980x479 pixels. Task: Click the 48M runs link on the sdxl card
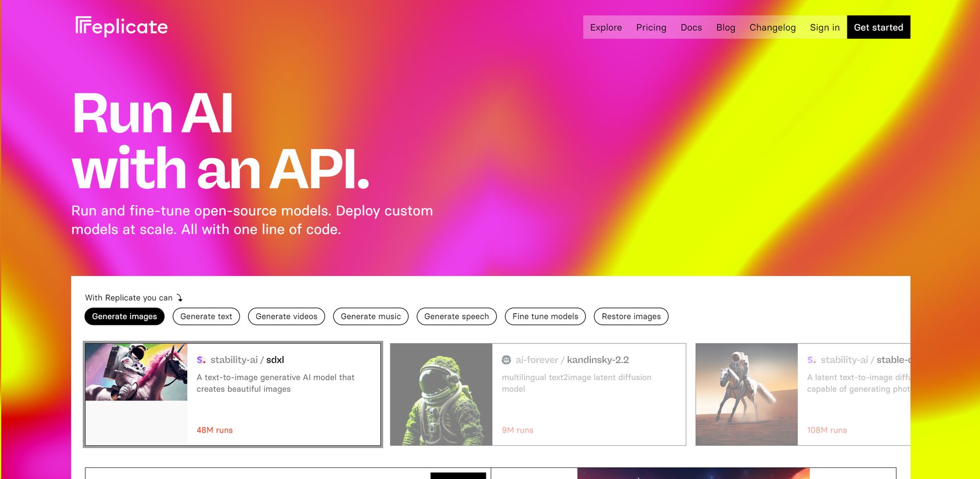[x=214, y=430]
